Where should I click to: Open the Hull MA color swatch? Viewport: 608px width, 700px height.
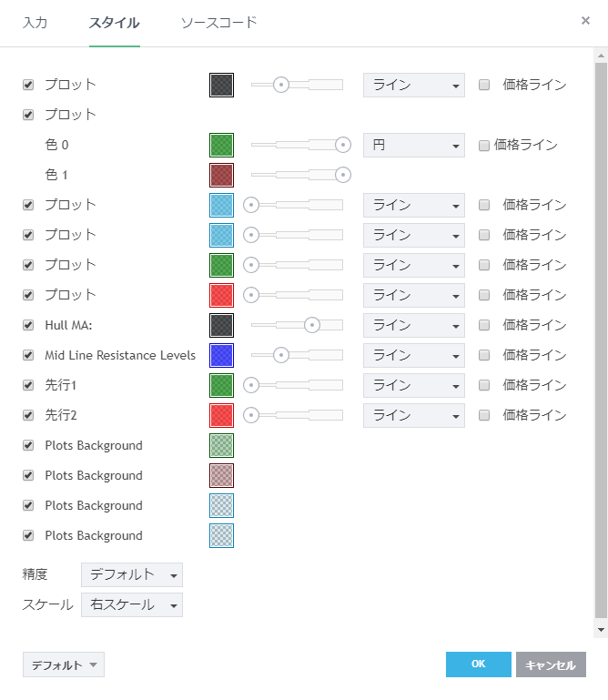click(221, 325)
